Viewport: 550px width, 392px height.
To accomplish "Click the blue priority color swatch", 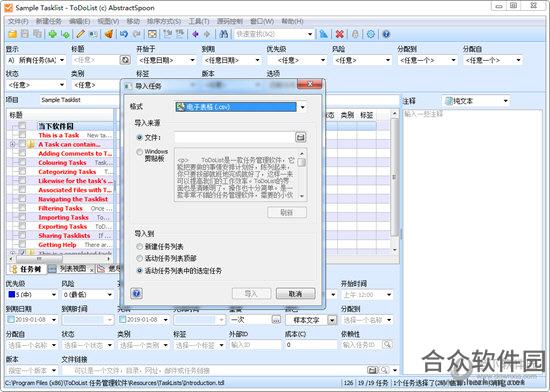I will point(12,294).
